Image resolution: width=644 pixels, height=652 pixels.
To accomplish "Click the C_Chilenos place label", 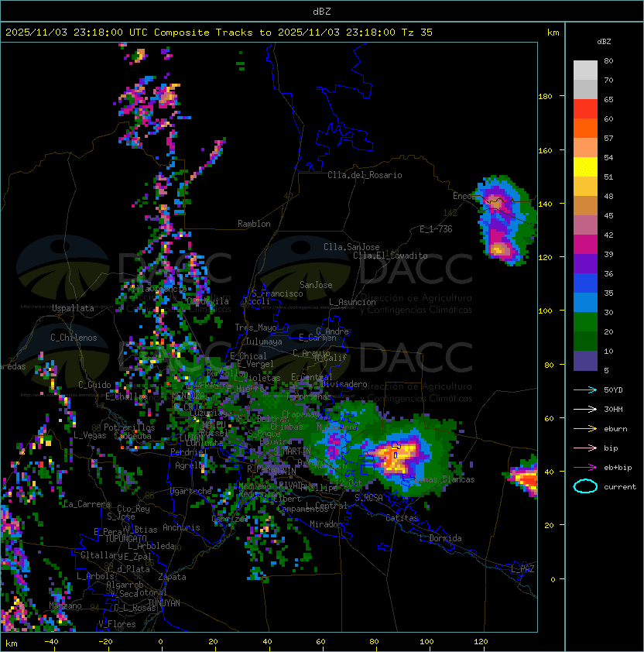I will click(74, 338).
